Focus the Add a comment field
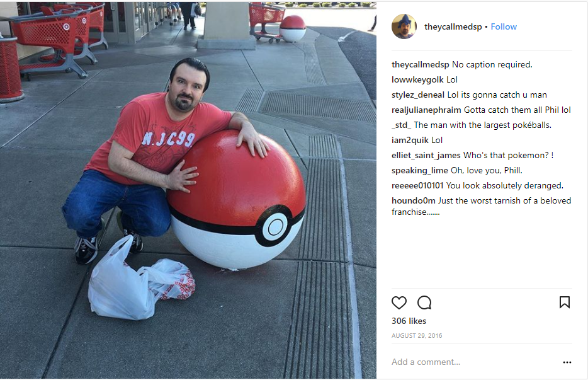Image resolution: width=588 pixels, height=380 pixels. pos(476,362)
